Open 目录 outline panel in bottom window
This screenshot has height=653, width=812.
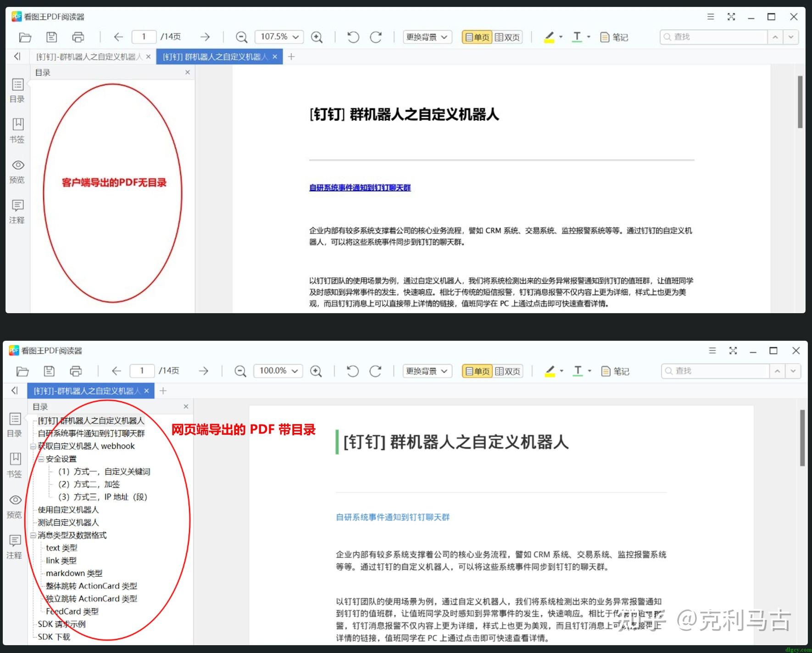(x=15, y=425)
